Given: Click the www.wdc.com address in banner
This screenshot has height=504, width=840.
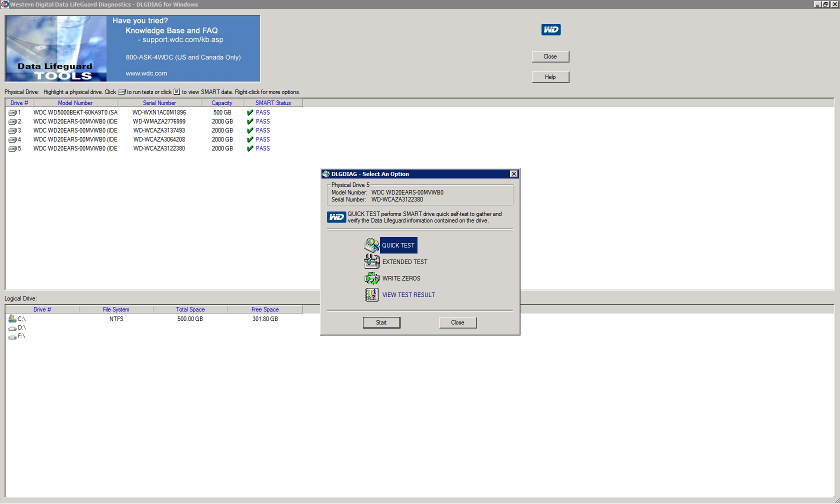Looking at the screenshot, I should [146, 73].
